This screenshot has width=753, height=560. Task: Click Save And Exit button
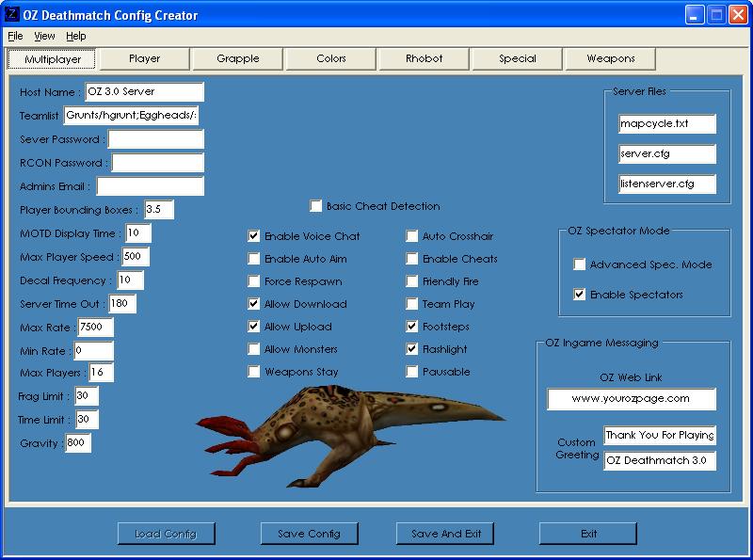coord(445,534)
